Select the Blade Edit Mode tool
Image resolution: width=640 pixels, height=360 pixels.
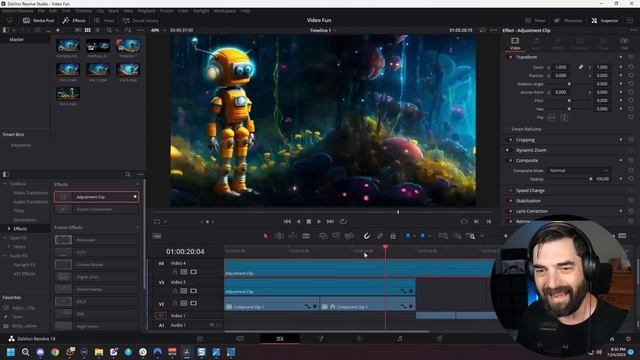(306, 236)
